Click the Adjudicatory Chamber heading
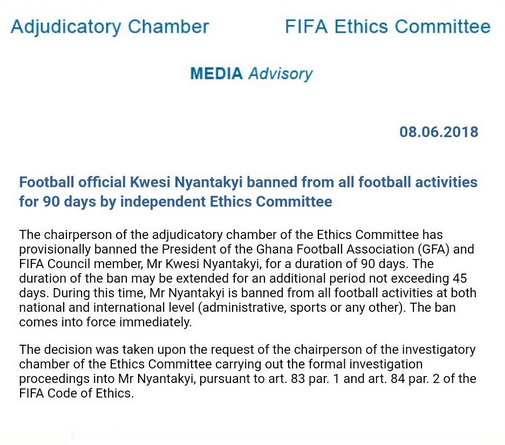Image resolution: width=505 pixels, height=445 pixels. (110, 27)
